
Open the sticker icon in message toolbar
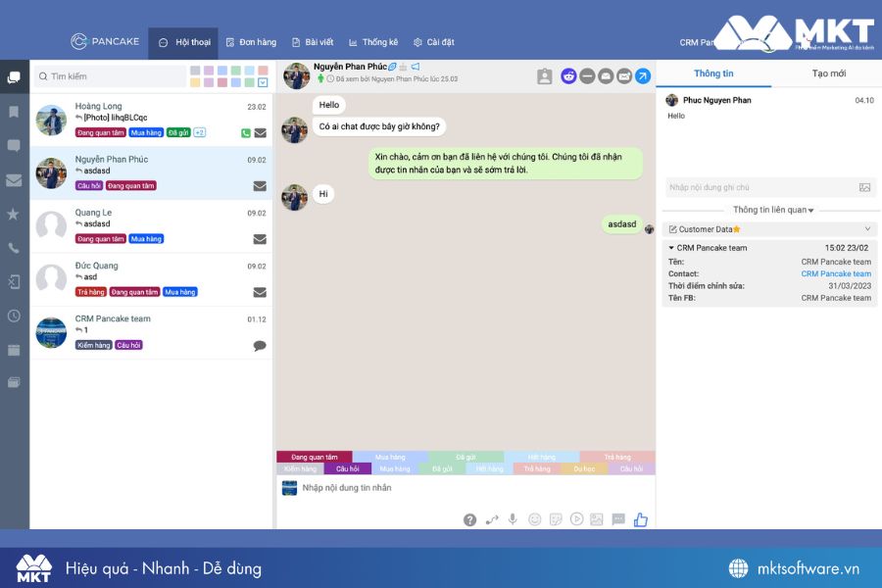point(556,519)
